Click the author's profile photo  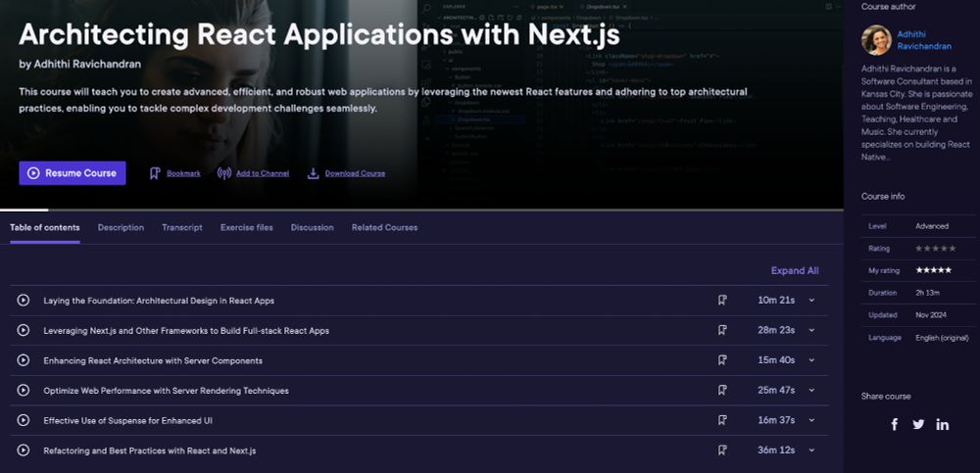(876, 40)
